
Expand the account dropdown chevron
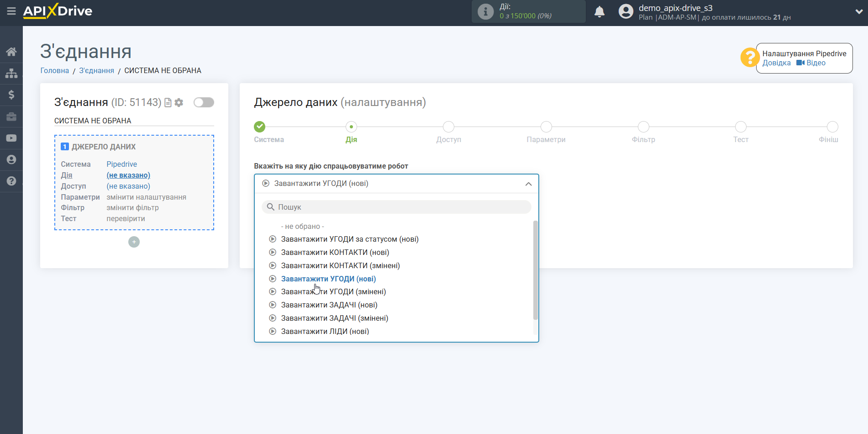click(859, 12)
